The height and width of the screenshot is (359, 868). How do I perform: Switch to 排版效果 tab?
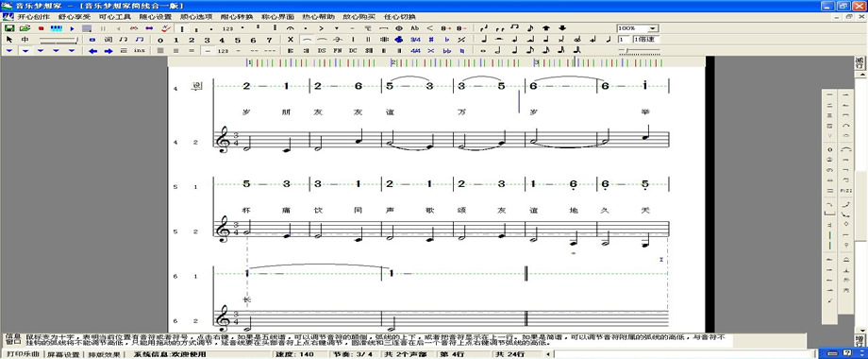[x=104, y=354]
